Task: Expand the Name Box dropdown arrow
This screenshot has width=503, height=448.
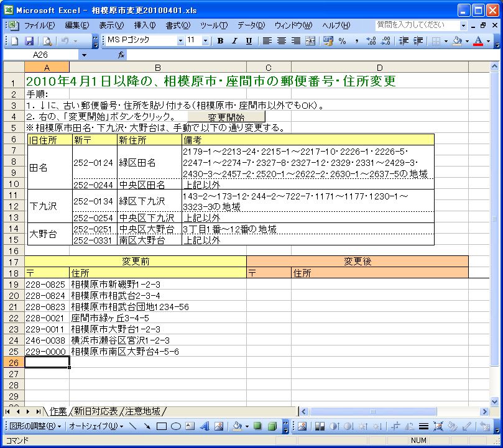Action: point(84,55)
